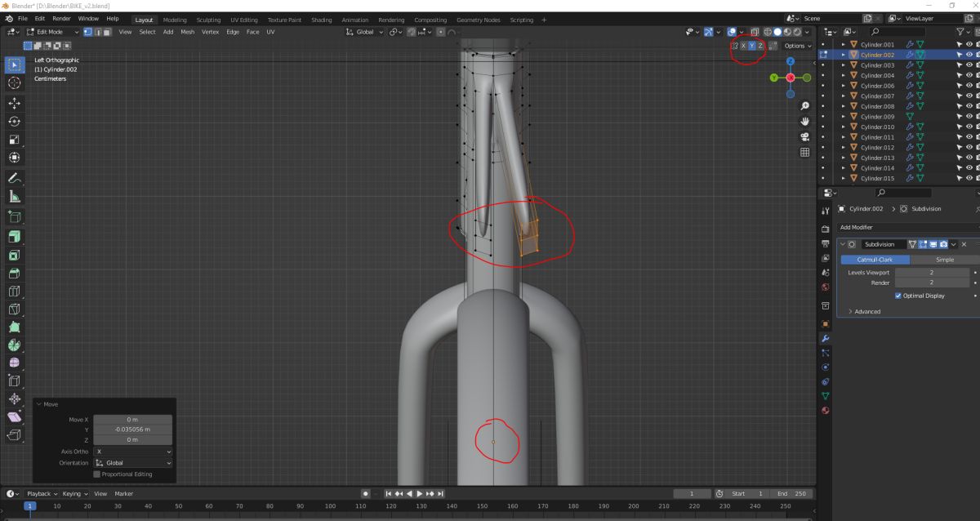This screenshot has width=980, height=521.
Task: Toggle Y axis mirror button
Action: click(x=751, y=46)
